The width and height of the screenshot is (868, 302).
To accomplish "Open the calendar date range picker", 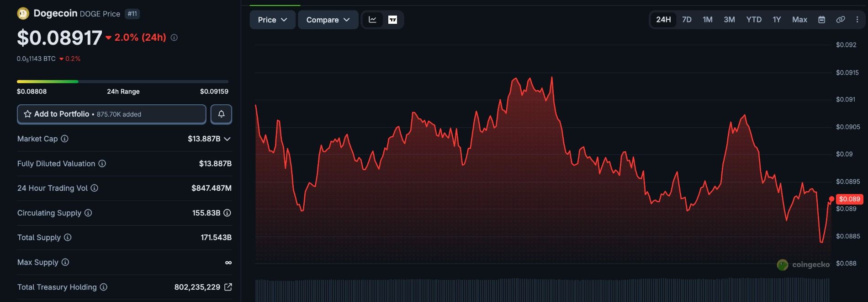I will point(821,20).
